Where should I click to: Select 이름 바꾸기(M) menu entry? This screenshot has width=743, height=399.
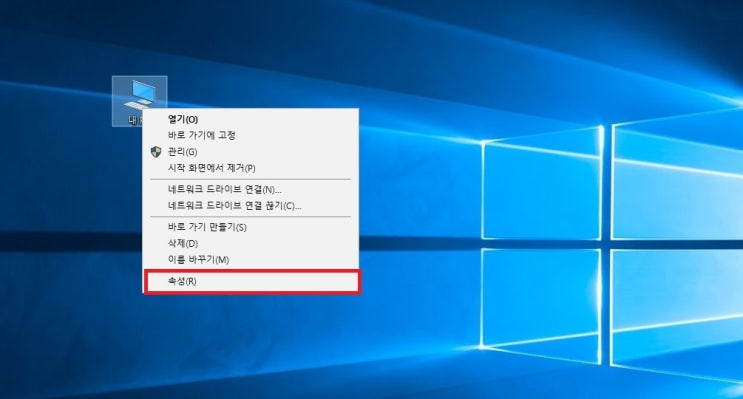click(x=250, y=259)
